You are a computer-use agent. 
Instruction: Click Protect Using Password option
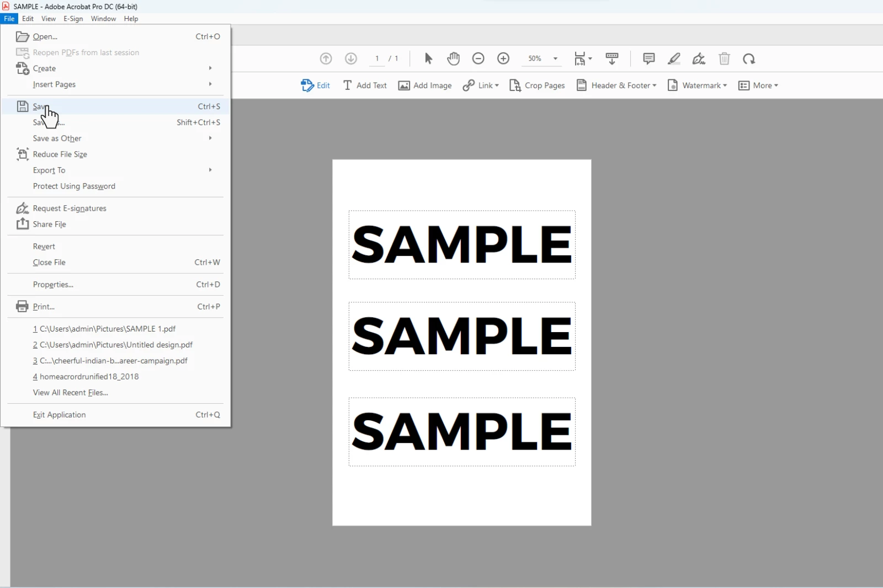pos(74,186)
